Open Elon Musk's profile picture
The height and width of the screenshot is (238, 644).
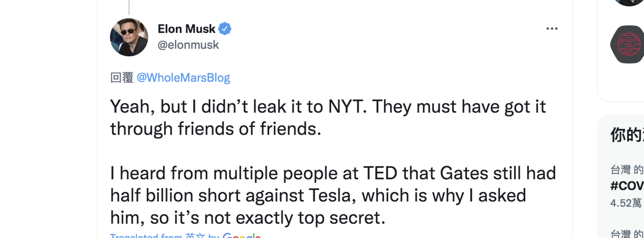(129, 37)
